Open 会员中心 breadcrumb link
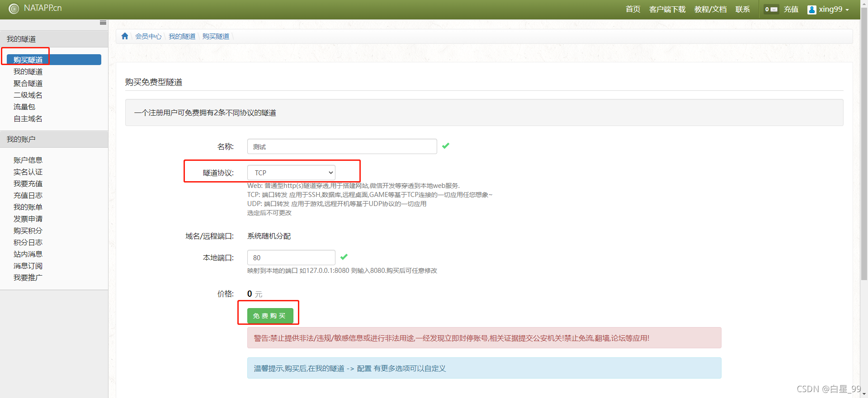 pyautogui.click(x=148, y=36)
